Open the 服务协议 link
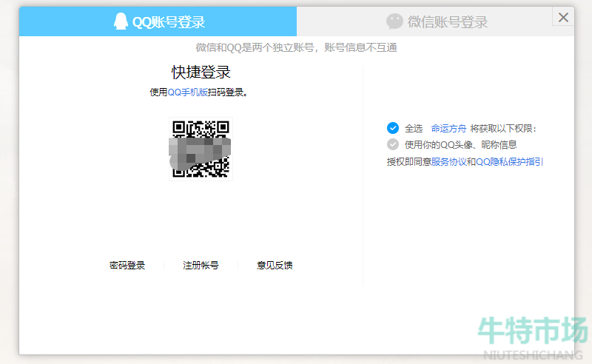Screen dimensions: 592x364 tap(448, 161)
